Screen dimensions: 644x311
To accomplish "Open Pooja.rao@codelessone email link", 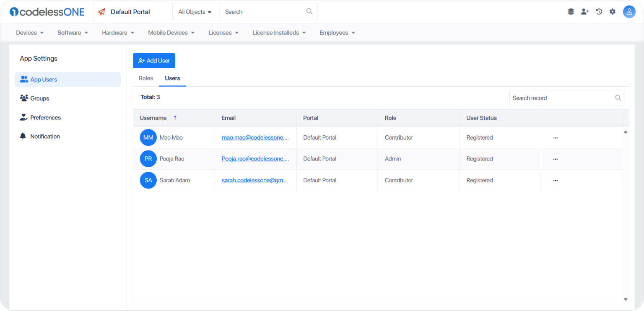I will coord(255,159).
